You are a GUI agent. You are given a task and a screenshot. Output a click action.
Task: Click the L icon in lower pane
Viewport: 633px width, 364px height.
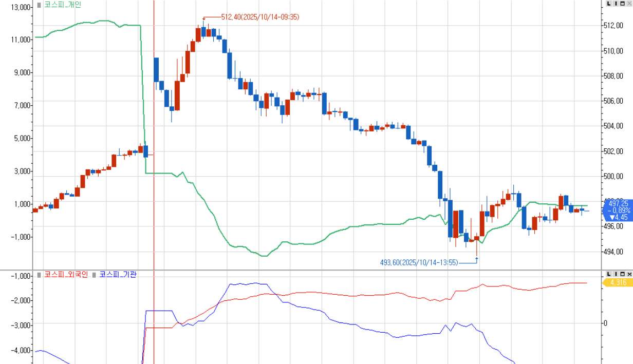pos(609,274)
